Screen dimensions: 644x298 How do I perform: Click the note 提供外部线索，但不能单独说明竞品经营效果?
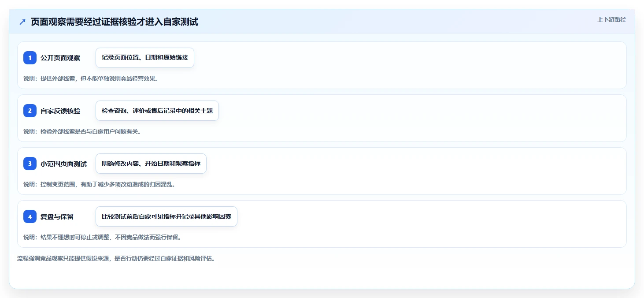pos(99,78)
